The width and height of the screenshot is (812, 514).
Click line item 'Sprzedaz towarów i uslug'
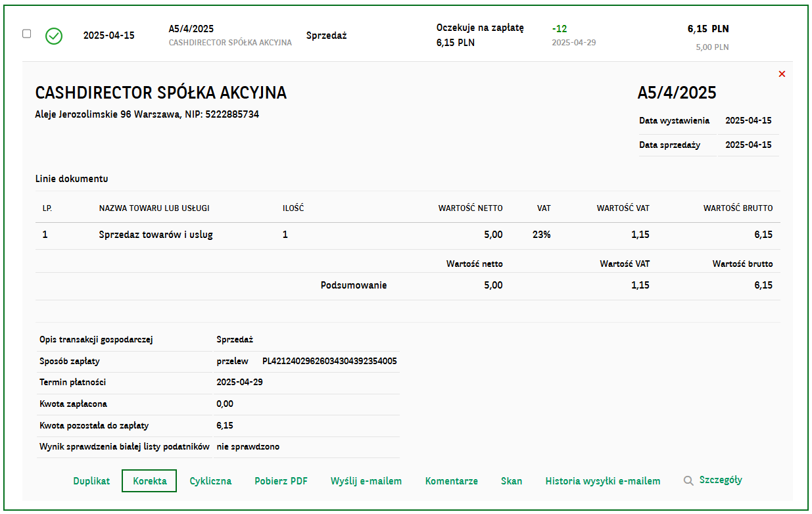tap(156, 235)
